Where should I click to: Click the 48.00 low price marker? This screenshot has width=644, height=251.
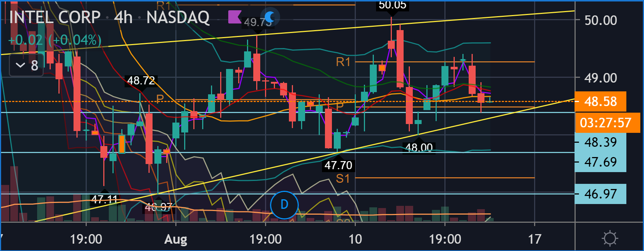[419, 148]
